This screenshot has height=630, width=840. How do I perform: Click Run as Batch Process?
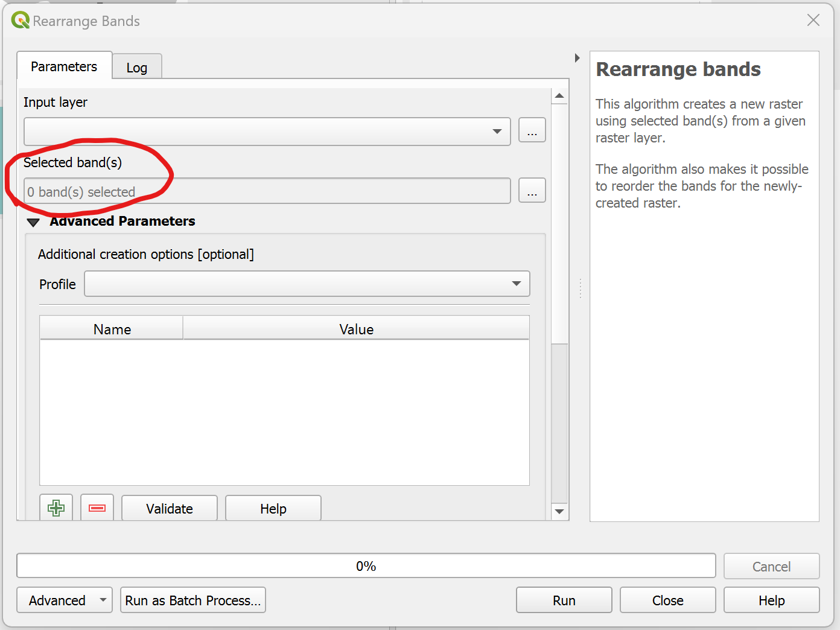[192, 600]
